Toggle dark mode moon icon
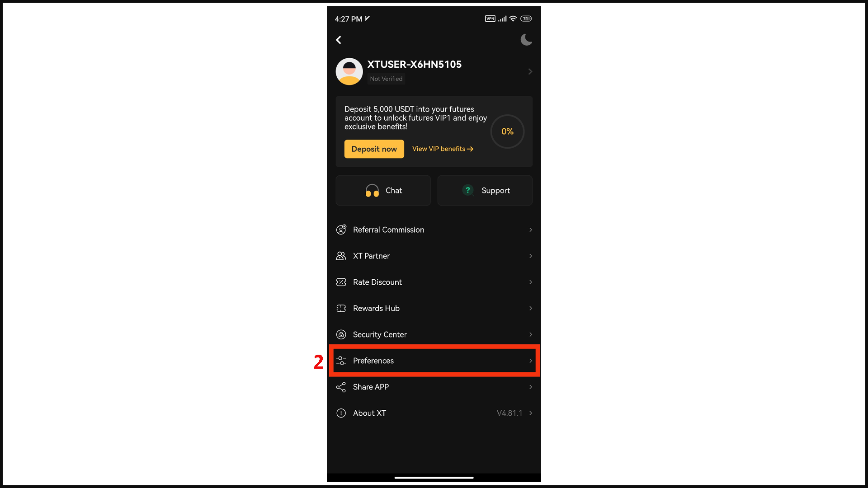 pyautogui.click(x=526, y=40)
